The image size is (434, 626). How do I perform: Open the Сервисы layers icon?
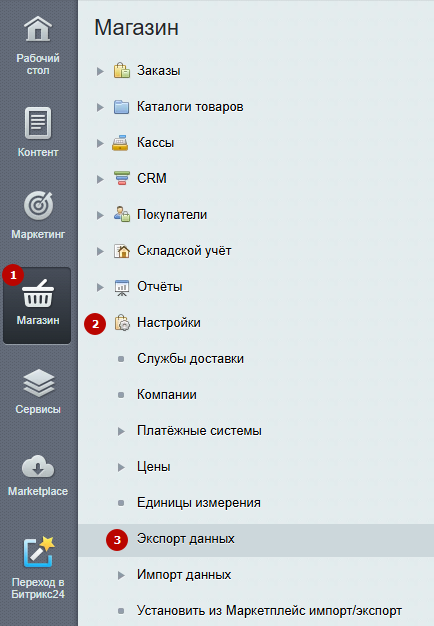pos(38,383)
